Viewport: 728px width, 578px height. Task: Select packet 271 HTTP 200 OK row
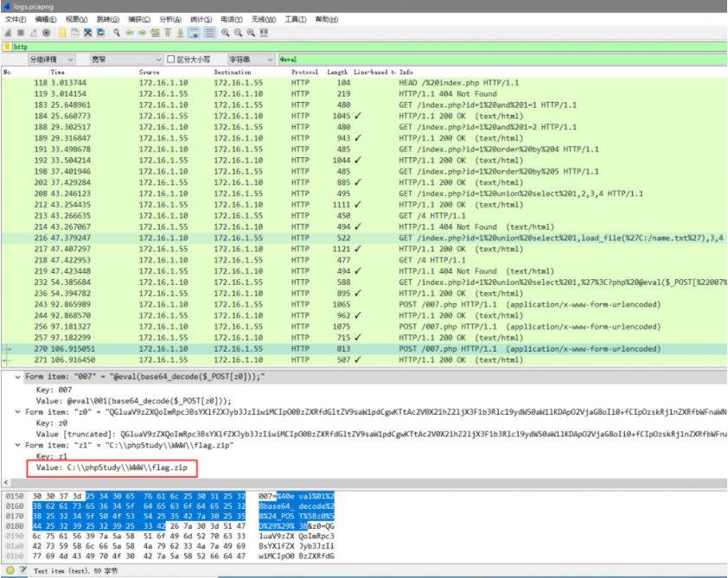365,360
